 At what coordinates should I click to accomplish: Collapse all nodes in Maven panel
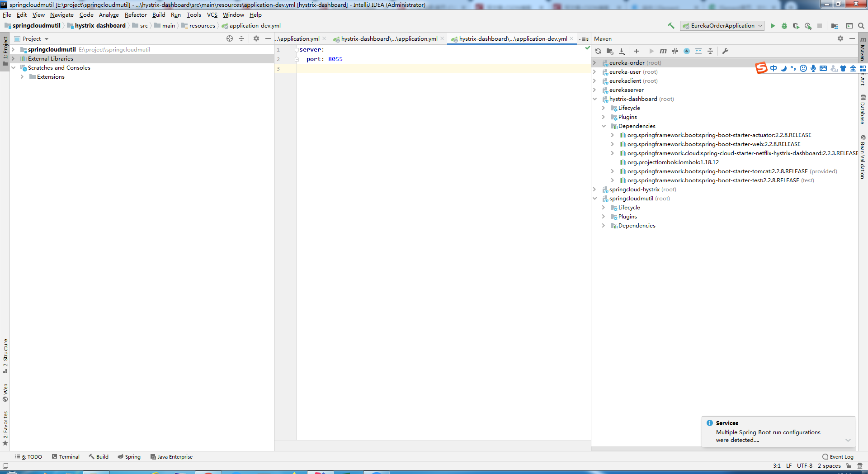point(710,51)
